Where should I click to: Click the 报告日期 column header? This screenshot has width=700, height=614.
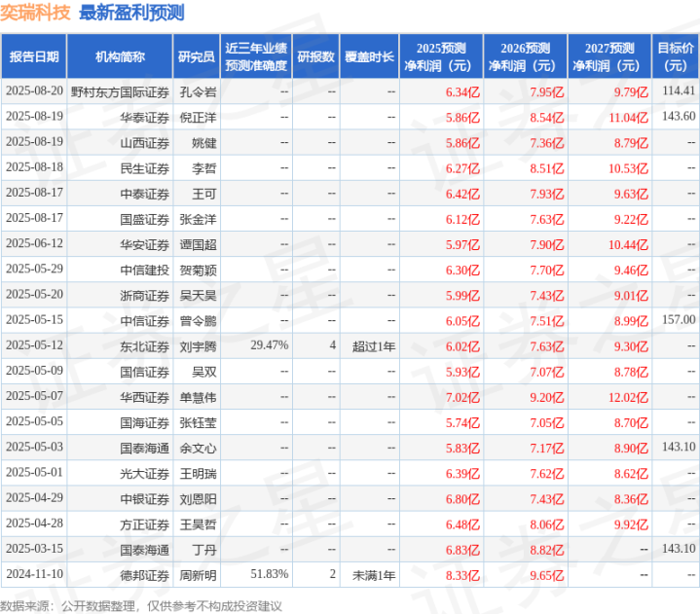point(34,56)
